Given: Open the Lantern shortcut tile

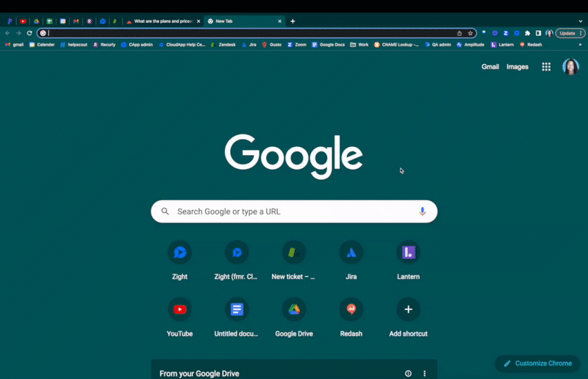Looking at the screenshot, I should click(x=409, y=261).
